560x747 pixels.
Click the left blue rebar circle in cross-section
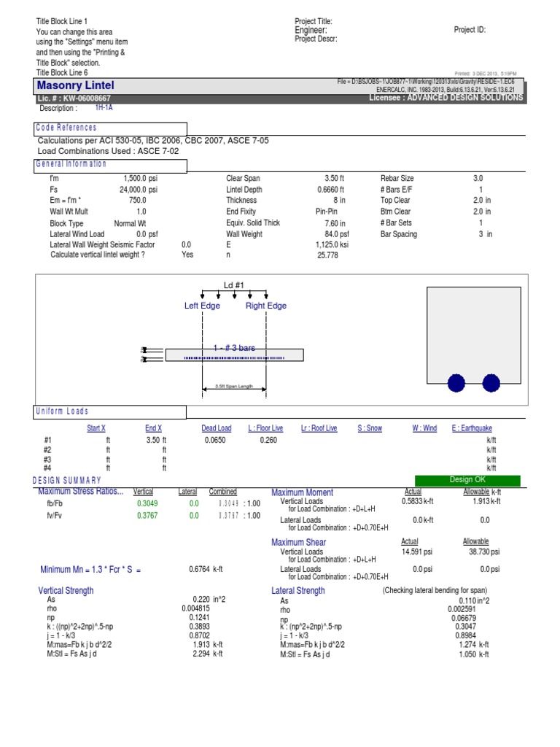click(456, 383)
